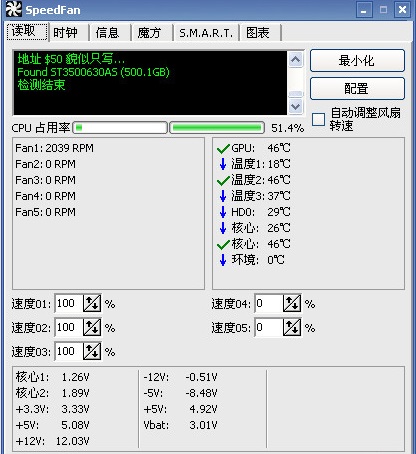Click the 核心1 1.26V voltage reading
This screenshot has height=454, width=416.
tap(52, 377)
